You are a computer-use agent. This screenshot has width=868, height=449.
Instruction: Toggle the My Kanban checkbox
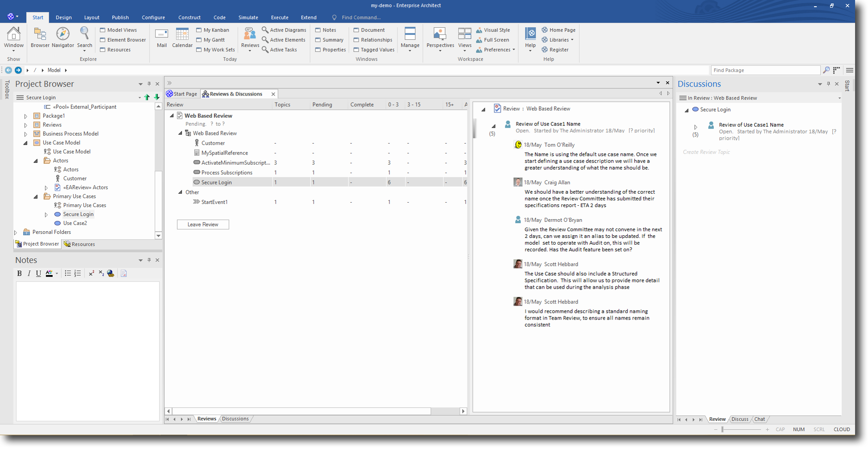click(x=199, y=30)
